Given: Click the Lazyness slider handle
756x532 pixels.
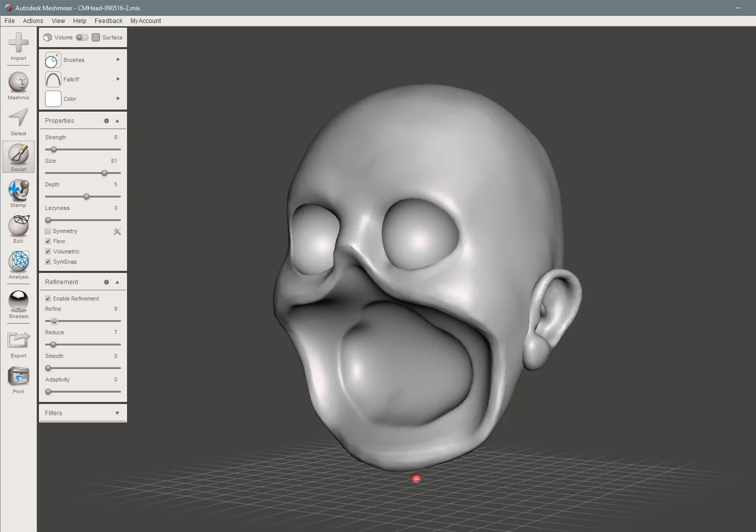Looking at the screenshot, I should tap(48, 220).
